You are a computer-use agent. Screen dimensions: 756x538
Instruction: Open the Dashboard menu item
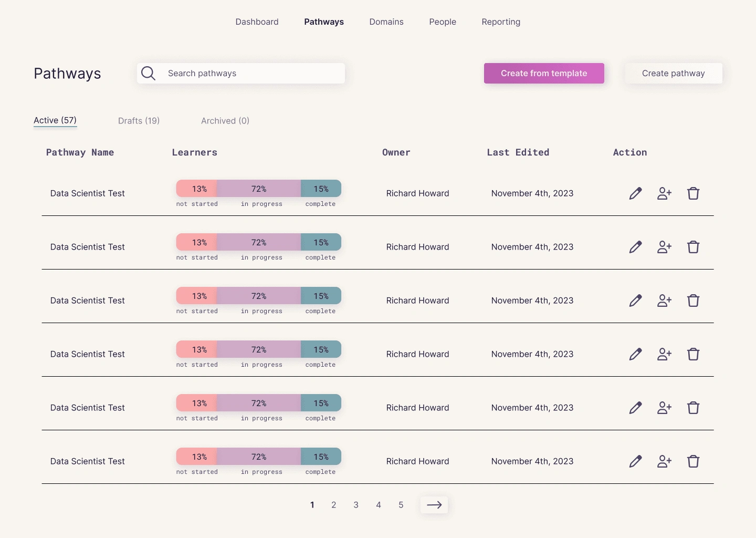[x=257, y=22]
